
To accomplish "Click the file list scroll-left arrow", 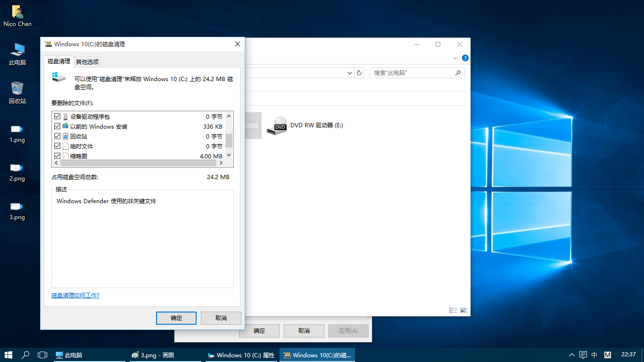I will coord(56,163).
